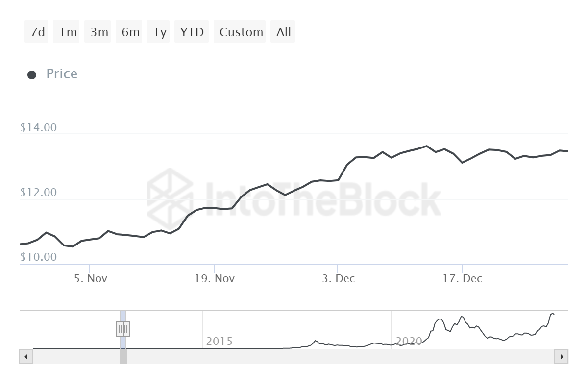Click the 19. Nov axis label
This screenshot has width=588, height=392.
215,279
